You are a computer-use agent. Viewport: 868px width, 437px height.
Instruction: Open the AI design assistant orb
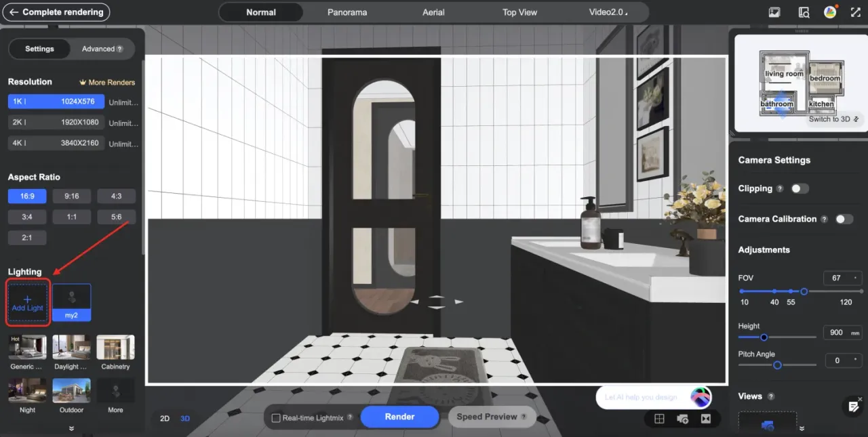tap(701, 397)
